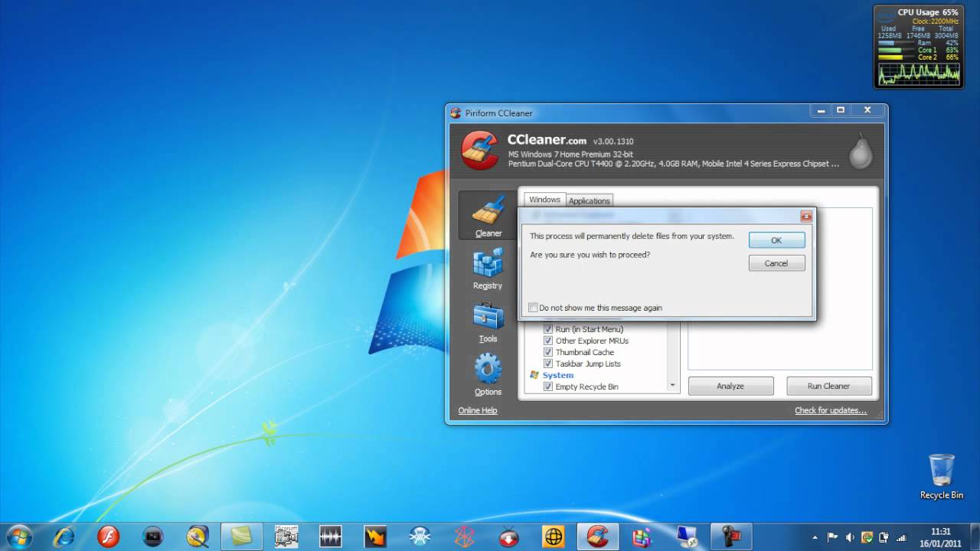
Task: Click the CCleaner logo in the header
Action: pyautogui.click(x=480, y=149)
